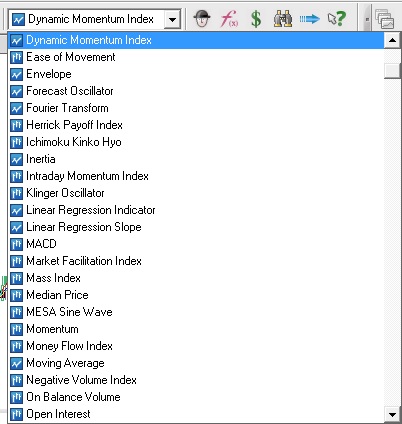
Task: Click the list scrollbar thumb
Action: pos(392,70)
